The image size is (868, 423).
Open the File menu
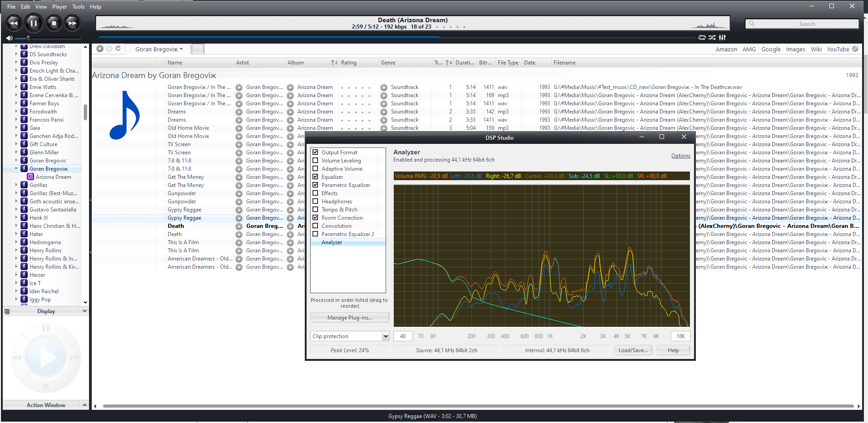(x=11, y=7)
